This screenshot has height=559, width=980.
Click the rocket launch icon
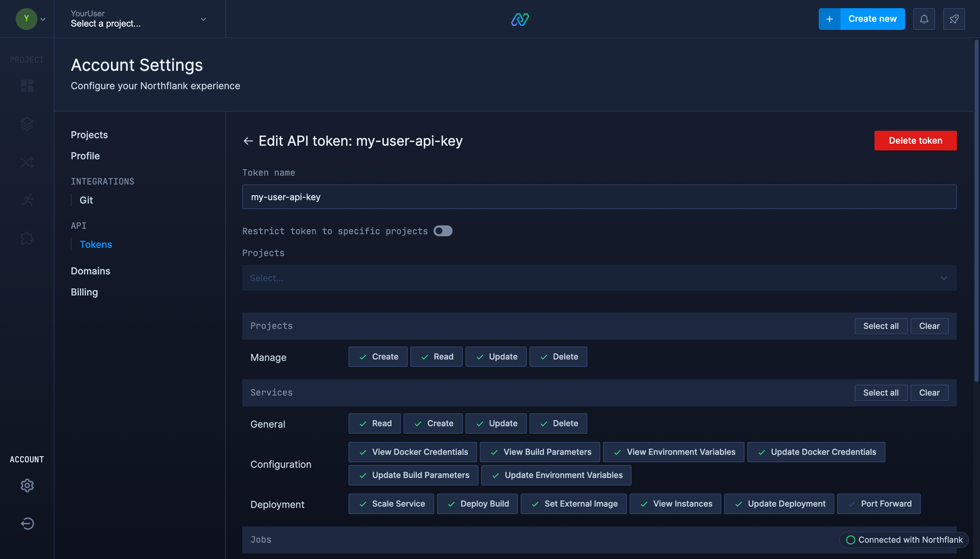(953, 19)
